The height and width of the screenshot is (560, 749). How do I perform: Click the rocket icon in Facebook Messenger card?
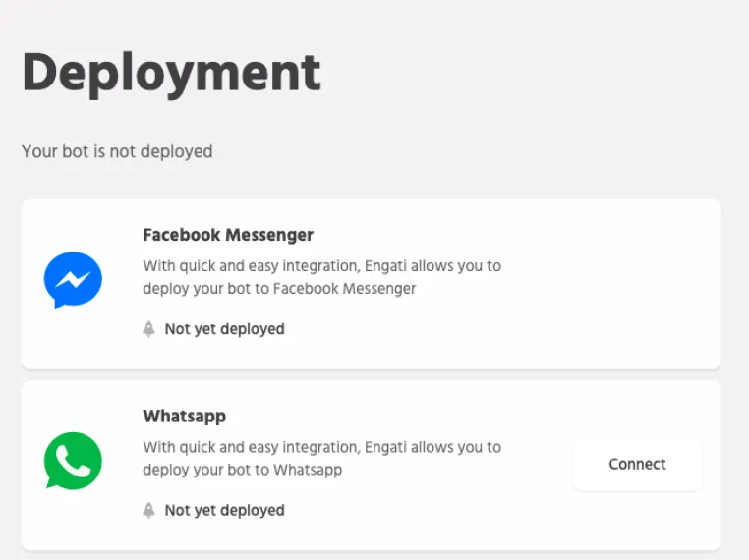point(149,329)
